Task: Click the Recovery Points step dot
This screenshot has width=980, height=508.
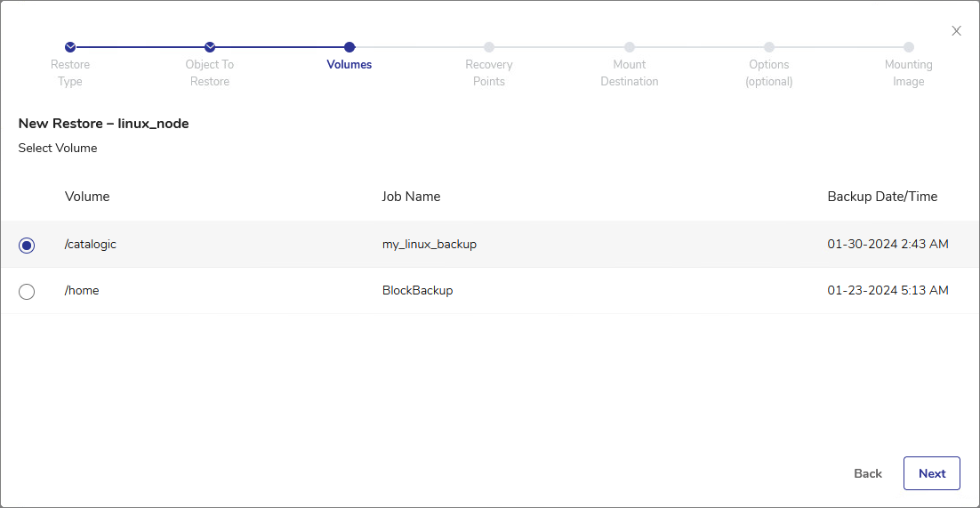Action: click(489, 47)
